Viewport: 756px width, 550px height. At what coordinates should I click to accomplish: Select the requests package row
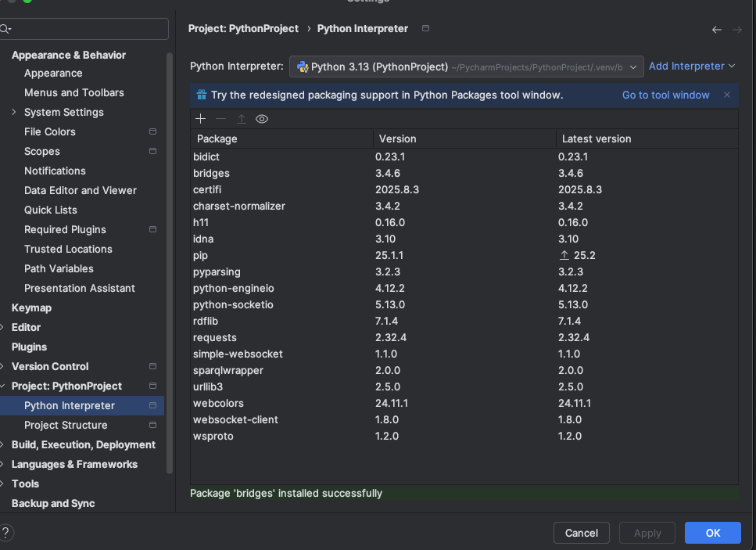[x=464, y=337]
